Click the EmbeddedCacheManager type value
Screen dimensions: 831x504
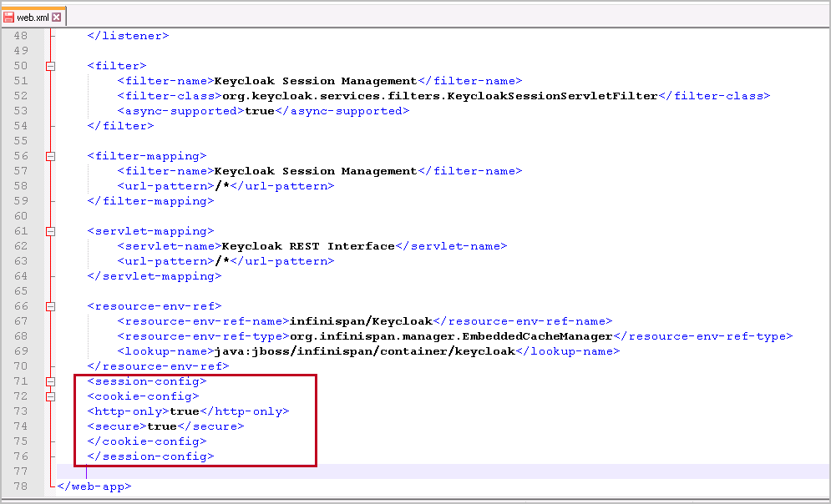[451, 336]
